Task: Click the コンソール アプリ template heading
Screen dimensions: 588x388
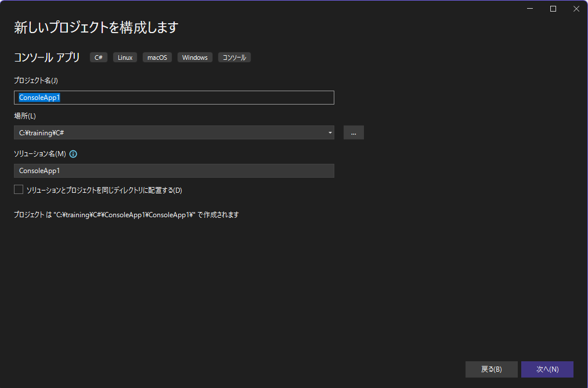Action: point(46,57)
